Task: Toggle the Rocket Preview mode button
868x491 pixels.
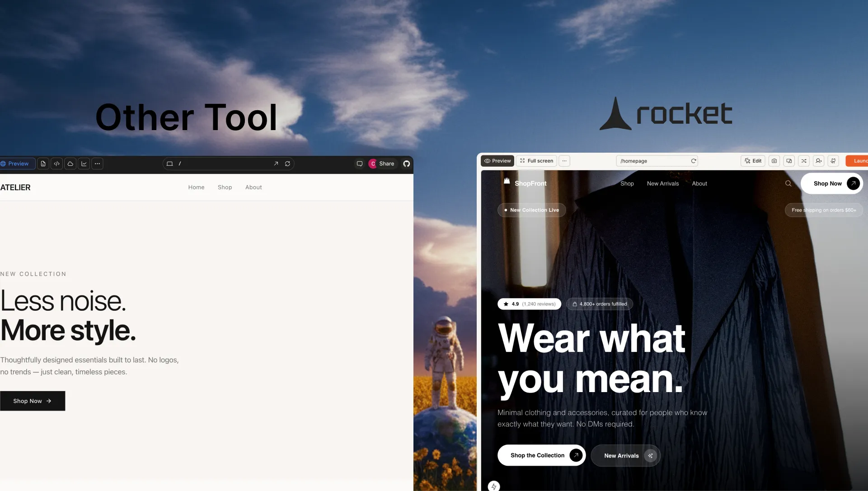Action: click(x=497, y=161)
